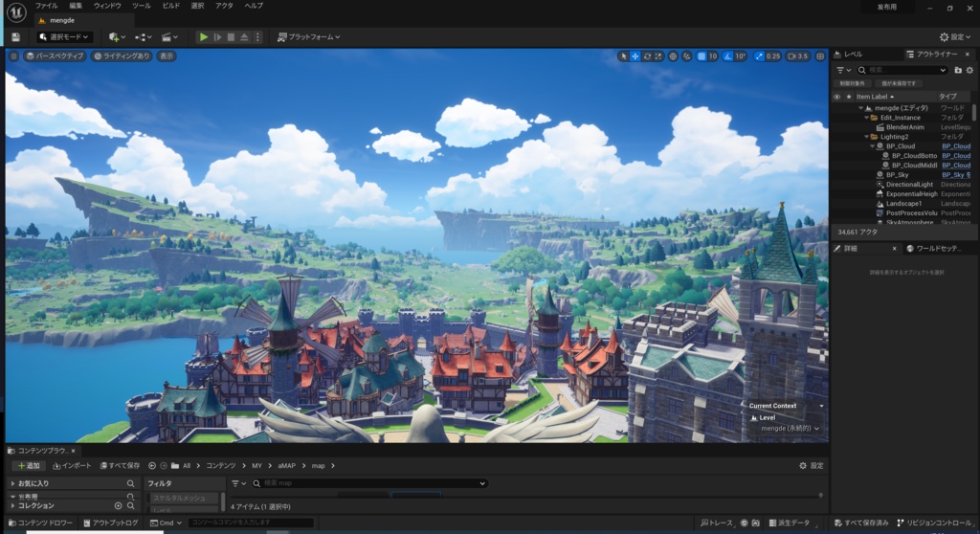Screen dimensions: 980x534
Task: Switch to the レベル tab
Action: coord(848,55)
